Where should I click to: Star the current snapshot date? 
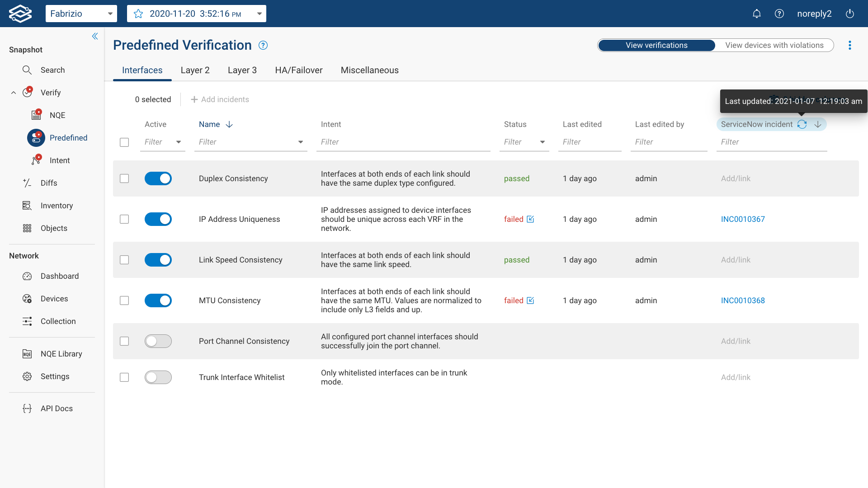(x=138, y=14)
